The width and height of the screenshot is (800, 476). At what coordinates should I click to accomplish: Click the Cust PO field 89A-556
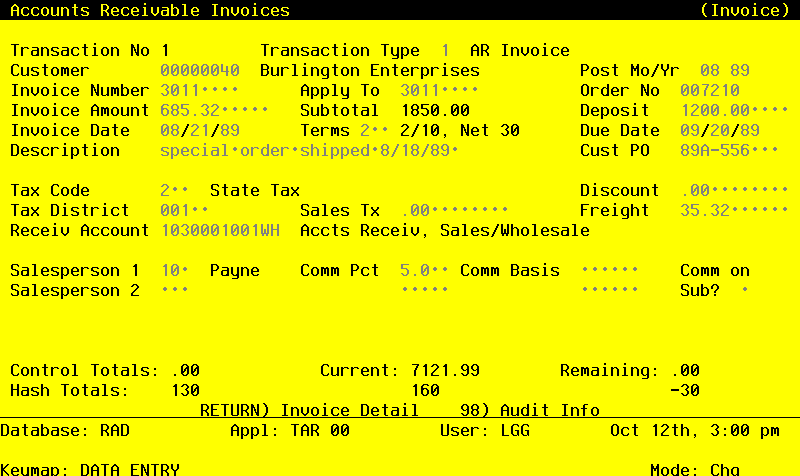coord(730,151)
